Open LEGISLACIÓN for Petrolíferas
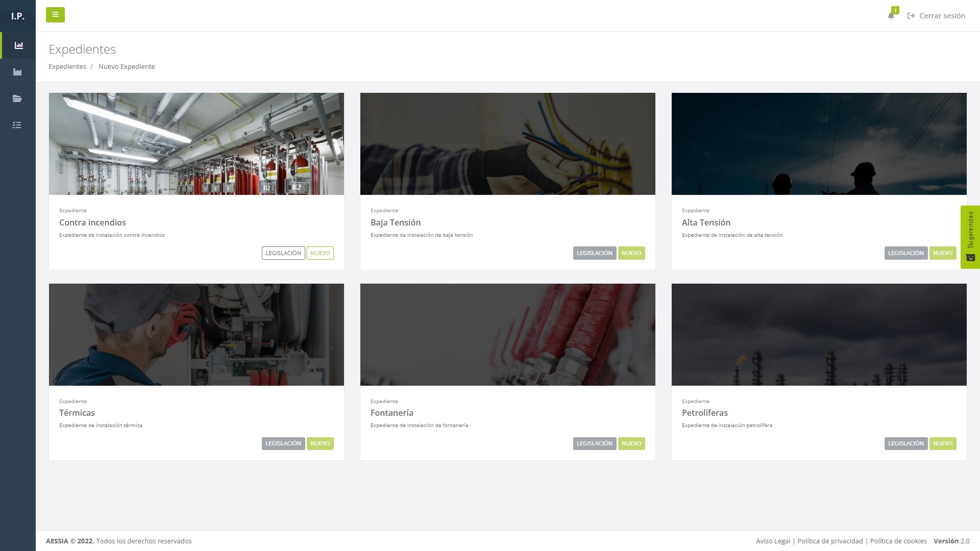980x551 pixels. (905, 443)
